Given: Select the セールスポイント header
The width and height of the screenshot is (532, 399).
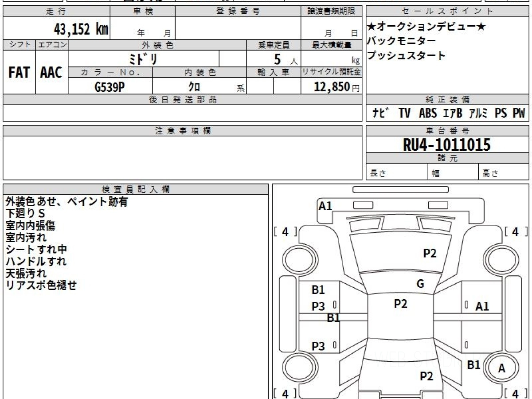Looking at the screenshot, I should [x=447, y=11].
